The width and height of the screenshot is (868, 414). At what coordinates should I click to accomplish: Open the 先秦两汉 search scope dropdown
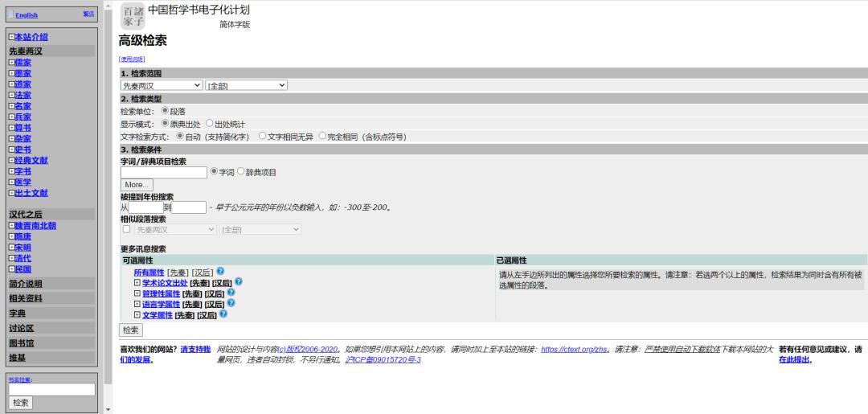[162, 85]
